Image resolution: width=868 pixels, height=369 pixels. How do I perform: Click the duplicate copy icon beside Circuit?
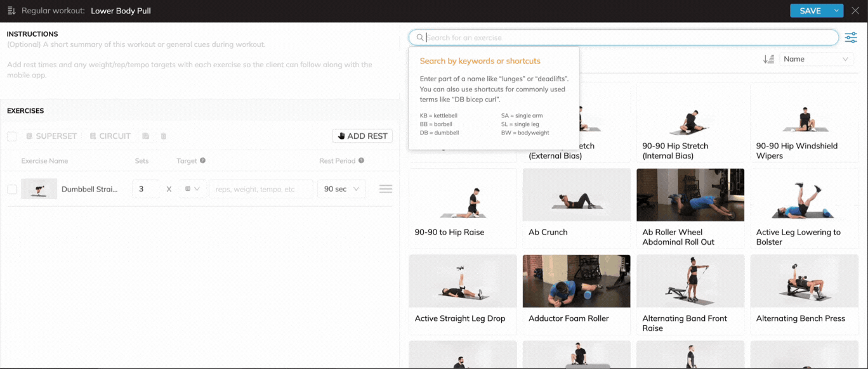(x=146, y=136)
